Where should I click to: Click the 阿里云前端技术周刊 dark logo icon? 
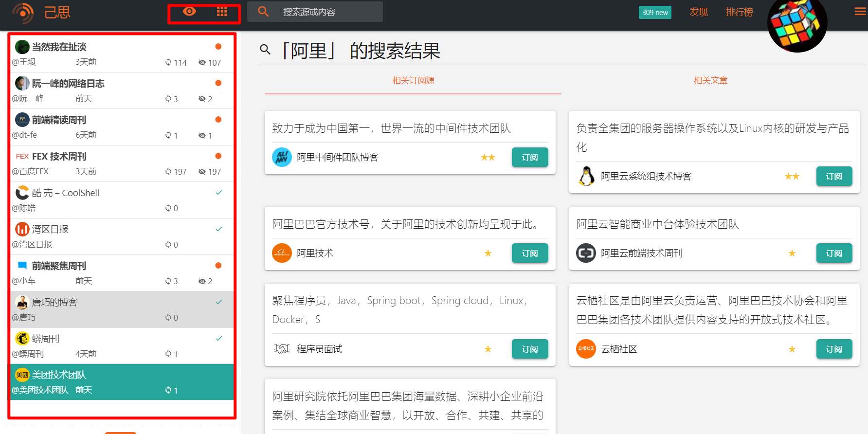(586, 253)
